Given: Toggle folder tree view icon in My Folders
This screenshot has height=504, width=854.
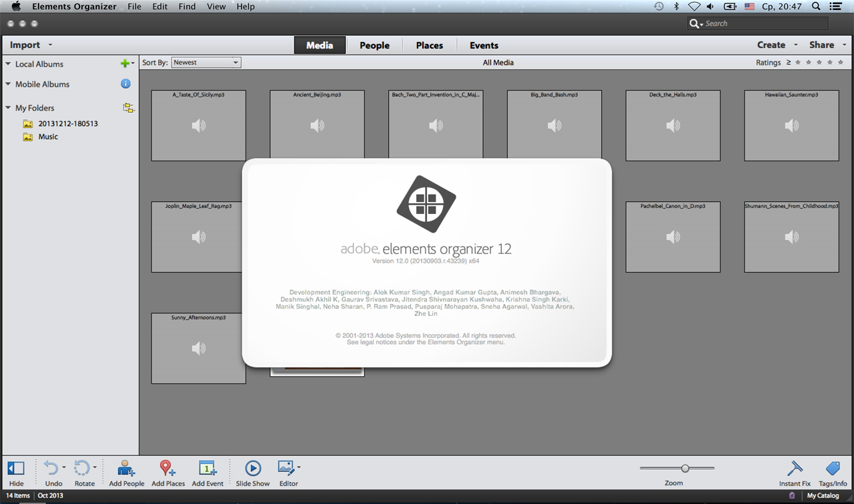Looking at the screenshot, I should pos(128,107).
